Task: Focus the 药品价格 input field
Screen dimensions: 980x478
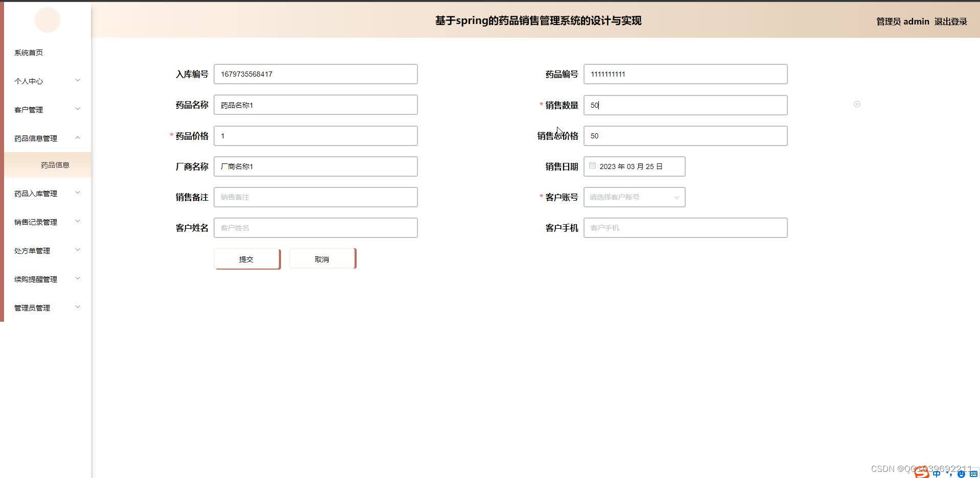Action: [x=316, y=136]
